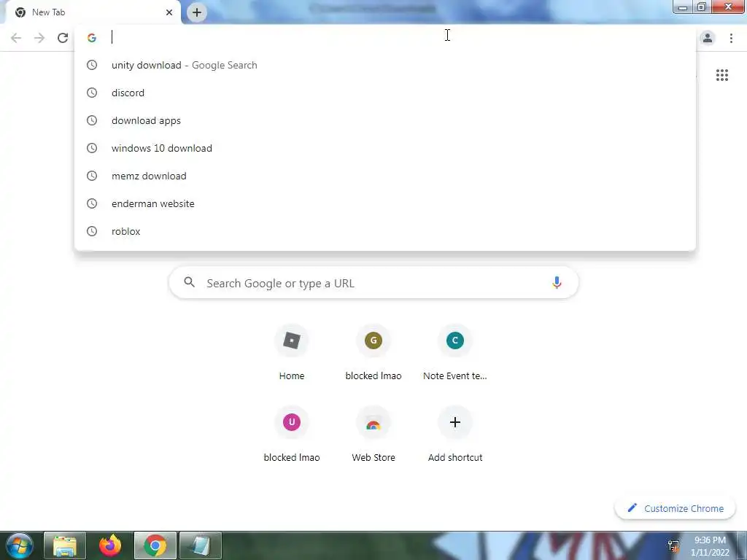The width and height of the screenshot is (747, 560).
Task: Start voice search with microphone icon
Action: (x=557, y=283)
